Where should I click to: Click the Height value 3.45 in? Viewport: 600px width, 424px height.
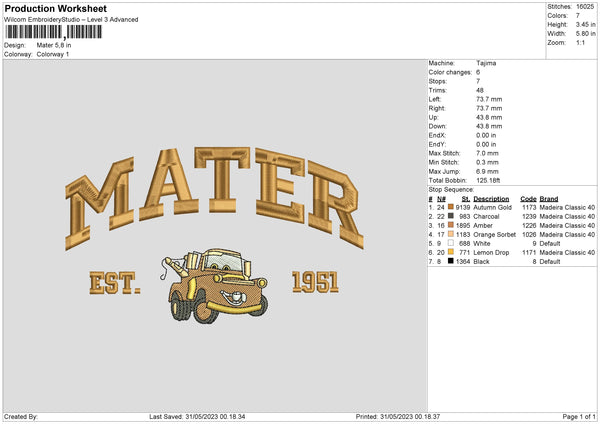(585, 24)
